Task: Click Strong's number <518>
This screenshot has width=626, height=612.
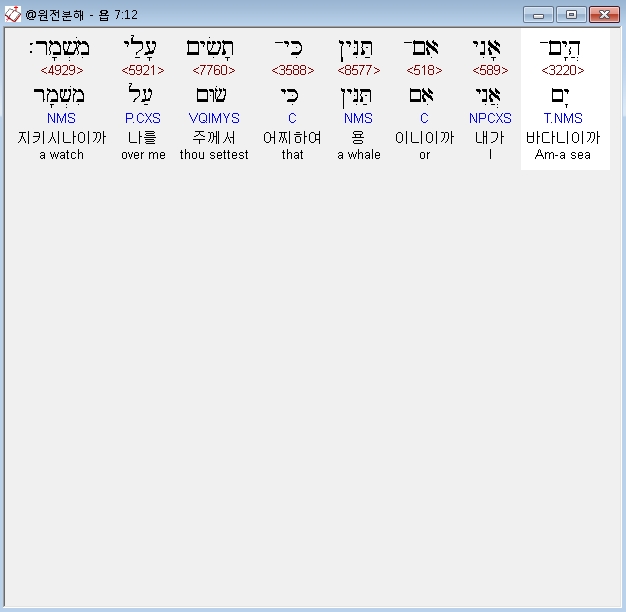Action: tap(424, 70)
